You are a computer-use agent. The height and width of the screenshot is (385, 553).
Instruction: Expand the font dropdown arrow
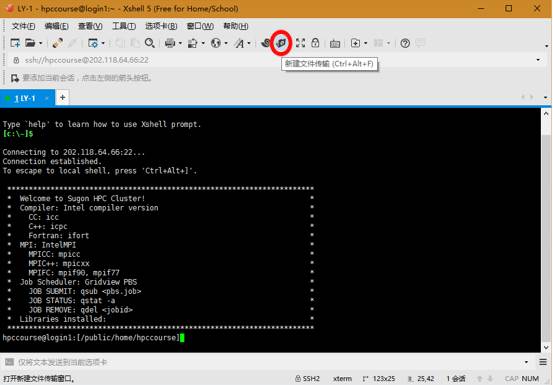point(249,43)
